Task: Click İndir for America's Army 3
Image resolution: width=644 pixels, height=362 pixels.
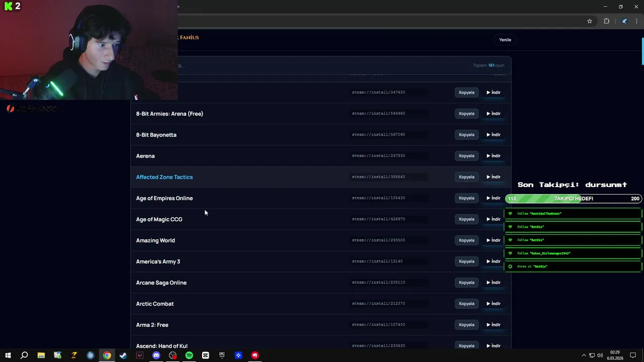Action: point(494,261)
